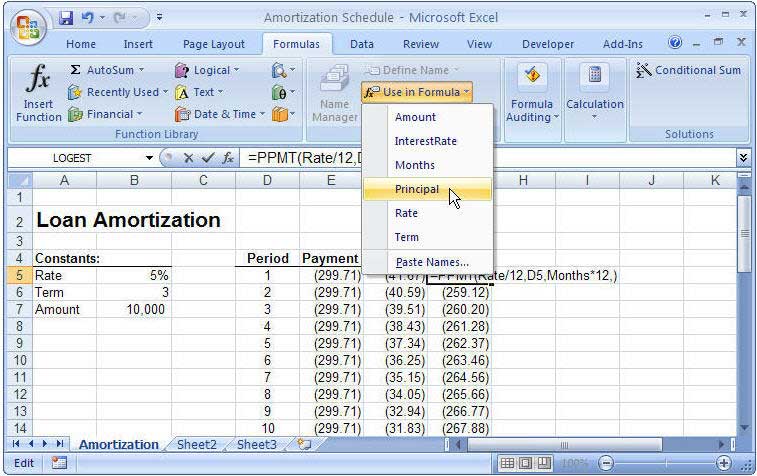Switch to Home ribbon tab
The image size is (757, 476).
tap(81, 44)
